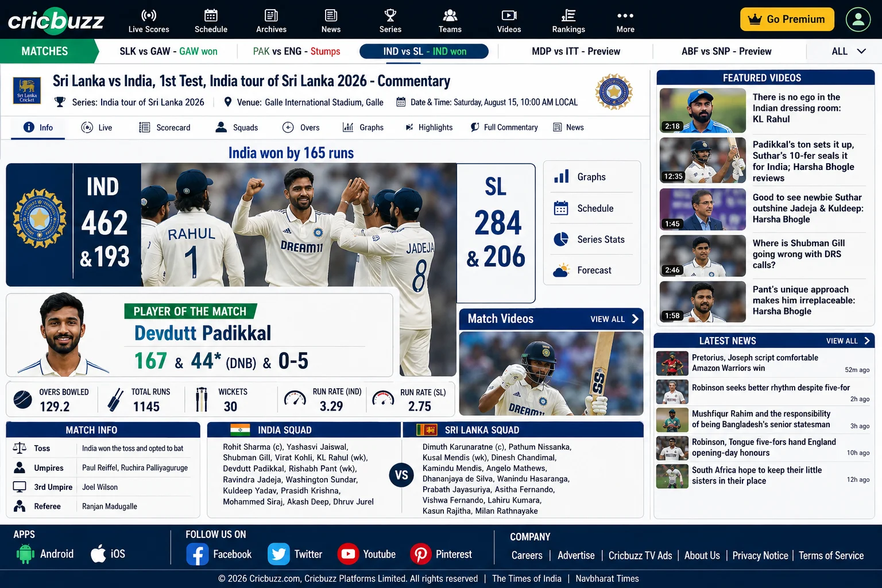The height and width of the screenshot is (588, 882).
Task: Switch to the Full Commentary tab
Action: click(x=504, y=127)
